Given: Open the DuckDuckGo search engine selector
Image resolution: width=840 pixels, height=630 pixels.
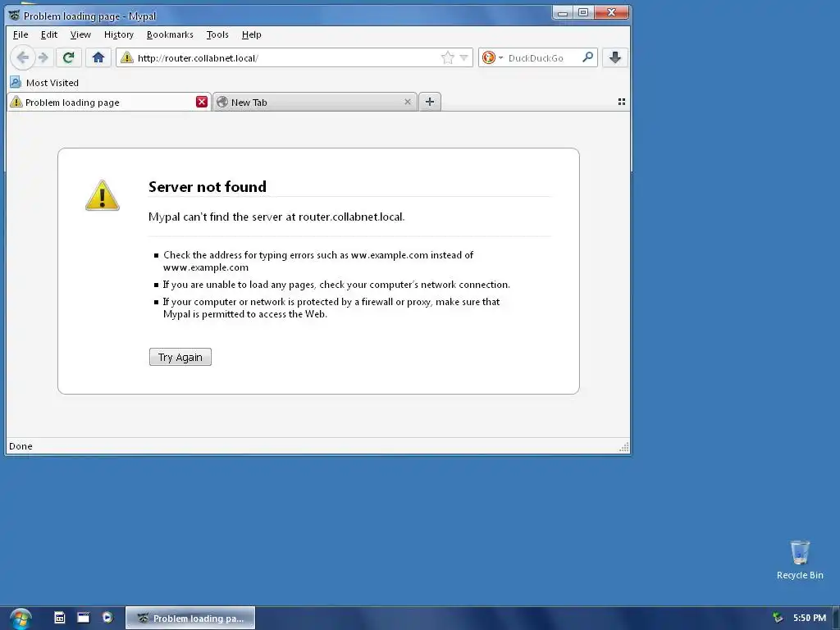Looking at the screenshot, I should pos(492,57).
